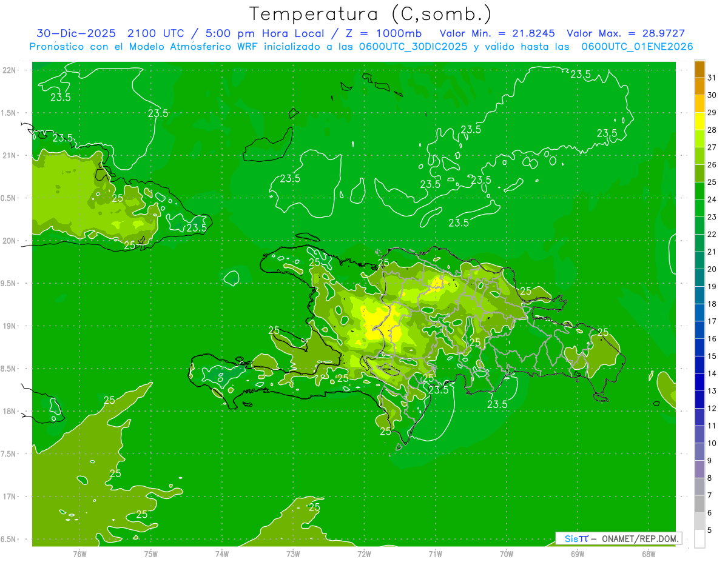Click the "22N" latitude axis label

pyautogui.click(x=8, y=70)
